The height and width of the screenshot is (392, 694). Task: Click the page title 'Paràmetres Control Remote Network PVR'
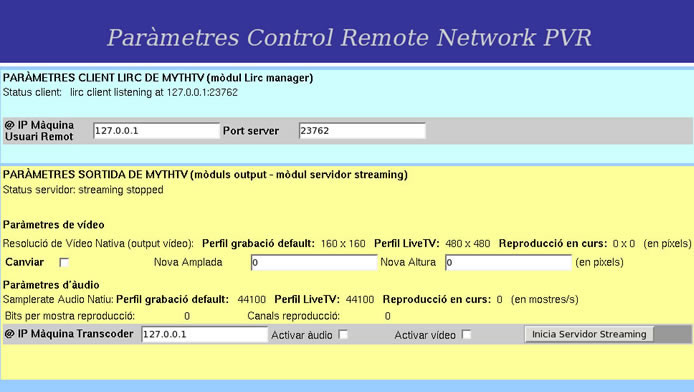(349, 38)
